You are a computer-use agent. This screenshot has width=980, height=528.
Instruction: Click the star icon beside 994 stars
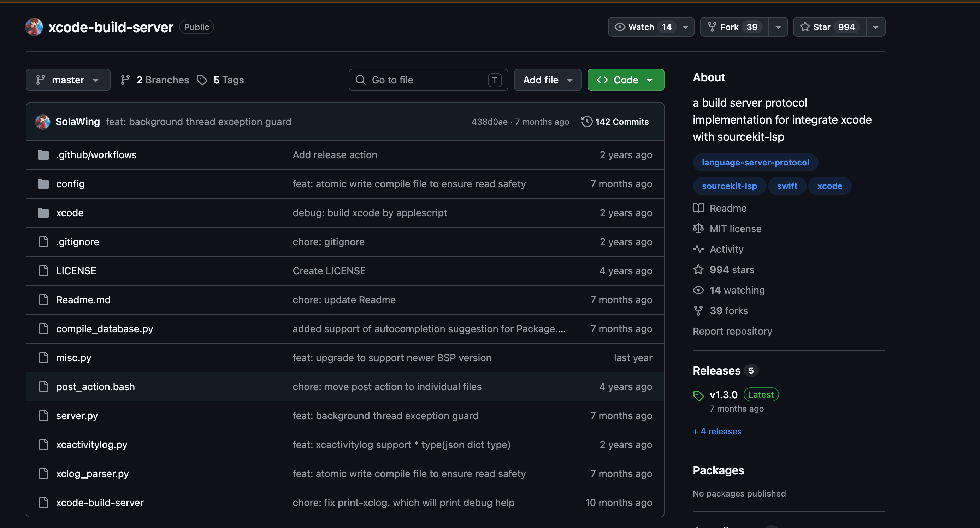pos(698,270)
